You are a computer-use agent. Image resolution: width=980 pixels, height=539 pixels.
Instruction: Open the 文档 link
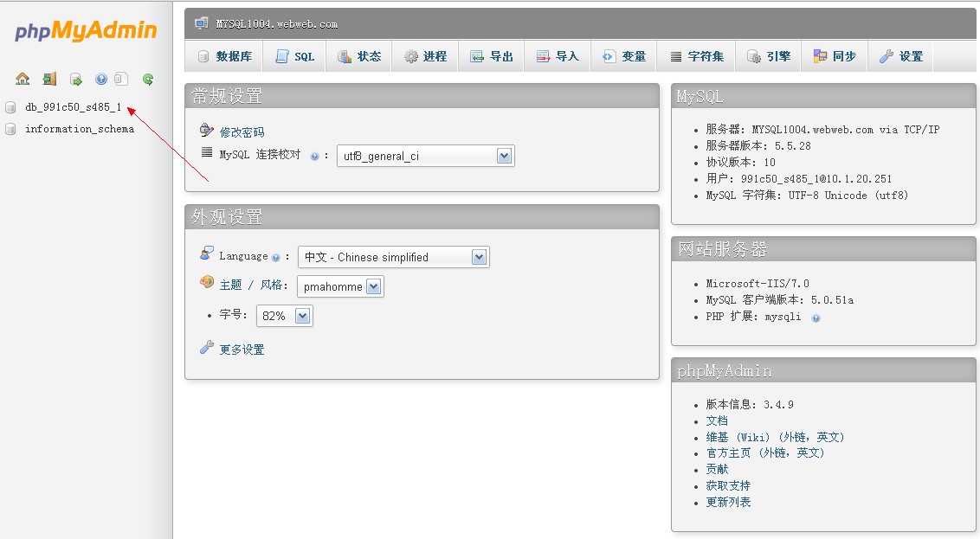[717, 421]
